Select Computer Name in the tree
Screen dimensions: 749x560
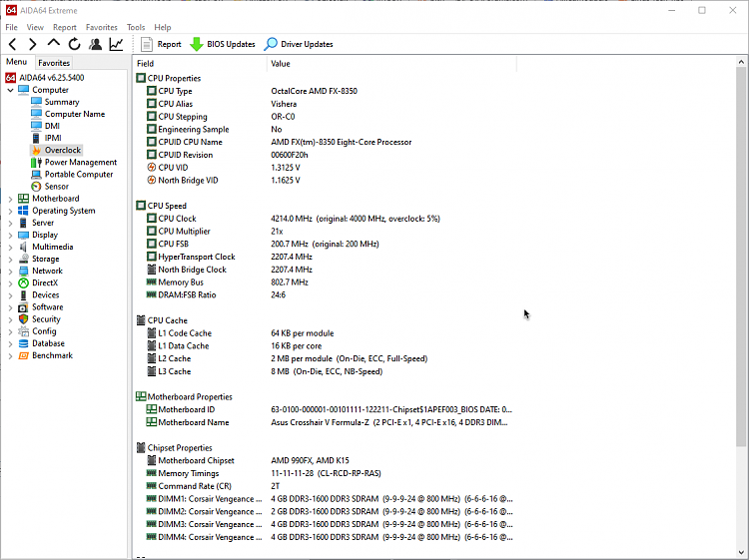click(x=75, y=114)
